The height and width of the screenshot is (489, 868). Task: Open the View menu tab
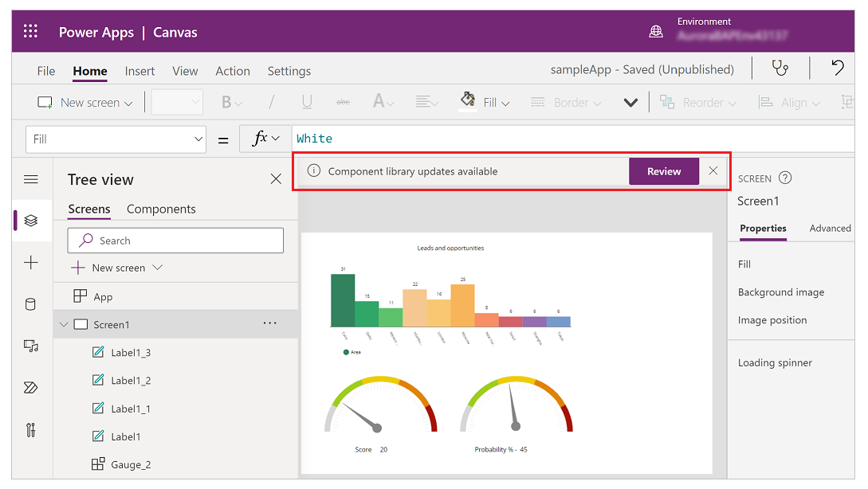(185, 72)
